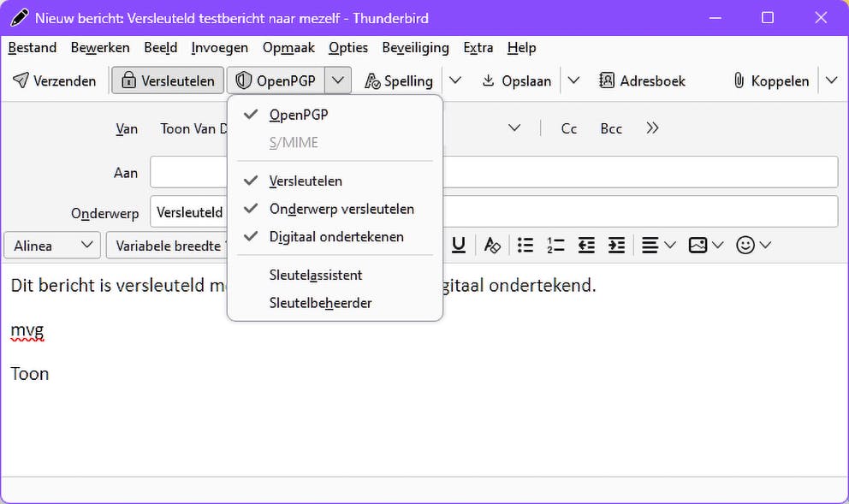Open the text alignment dropdown
Image resolution: width=849 pixels, height=504 pixels.
pyautogui.click(x=658, y=246)
